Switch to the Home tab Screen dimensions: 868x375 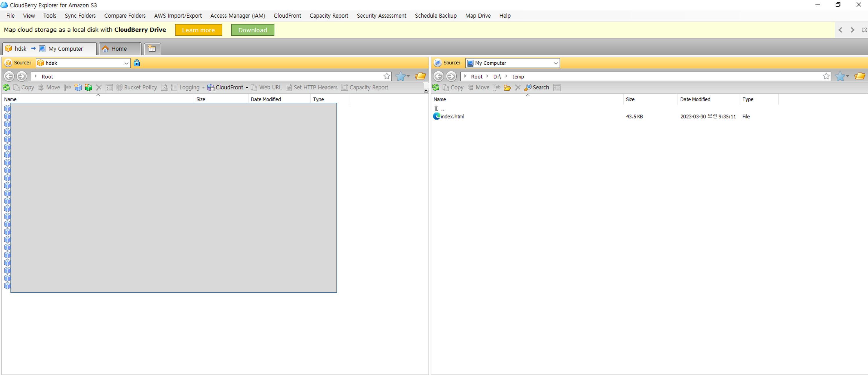pyautogui.click(x=119, y=49)
